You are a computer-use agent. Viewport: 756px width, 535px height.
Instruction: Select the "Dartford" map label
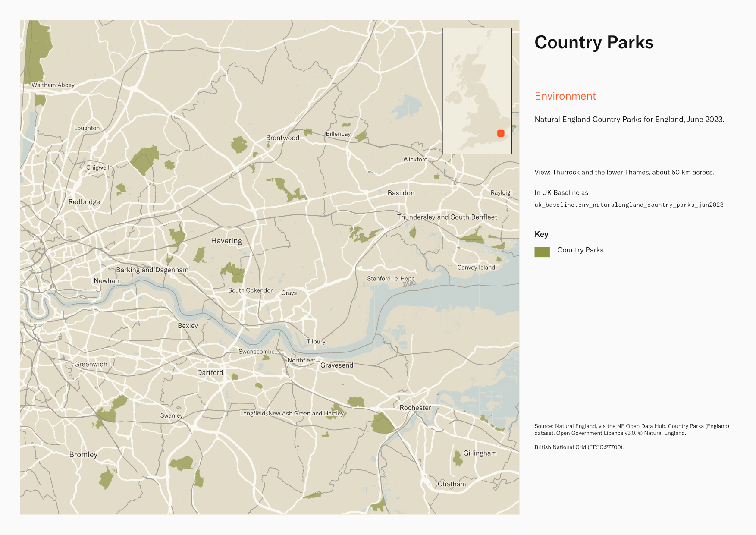(x=210, y=373)
